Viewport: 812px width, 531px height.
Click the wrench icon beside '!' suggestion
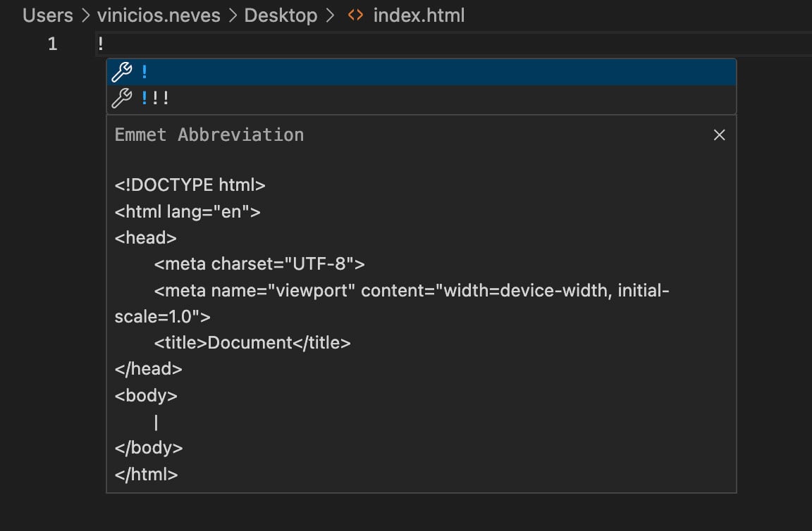tap(122, 72)
